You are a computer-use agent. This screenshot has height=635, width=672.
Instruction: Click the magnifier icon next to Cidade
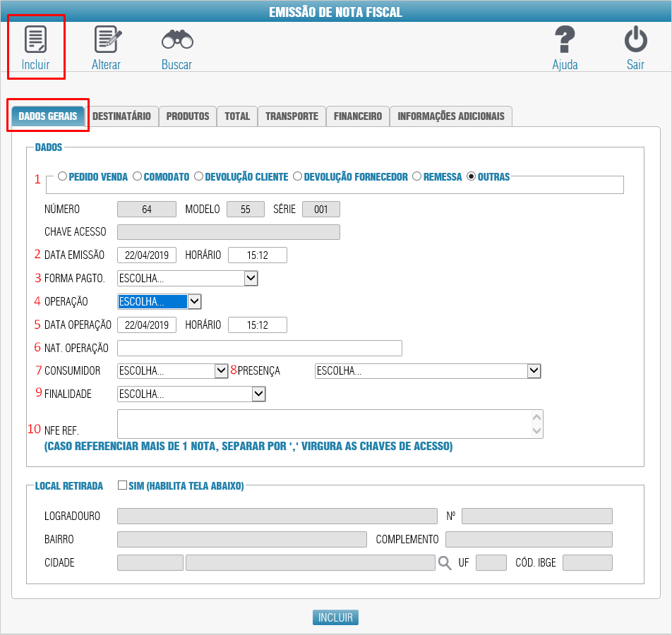pos(445,562)
